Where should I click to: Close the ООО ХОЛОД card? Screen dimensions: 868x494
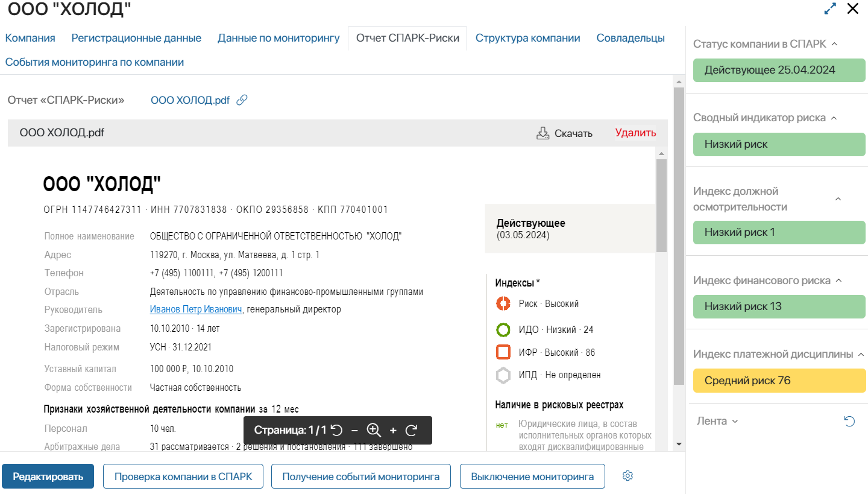click(x=853, y=8)
